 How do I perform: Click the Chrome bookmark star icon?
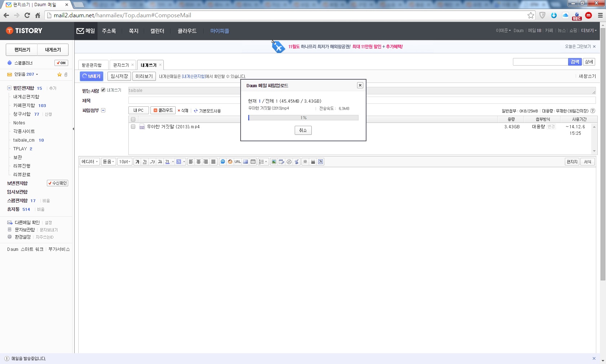pyautogui.click(x=531, y=15)
